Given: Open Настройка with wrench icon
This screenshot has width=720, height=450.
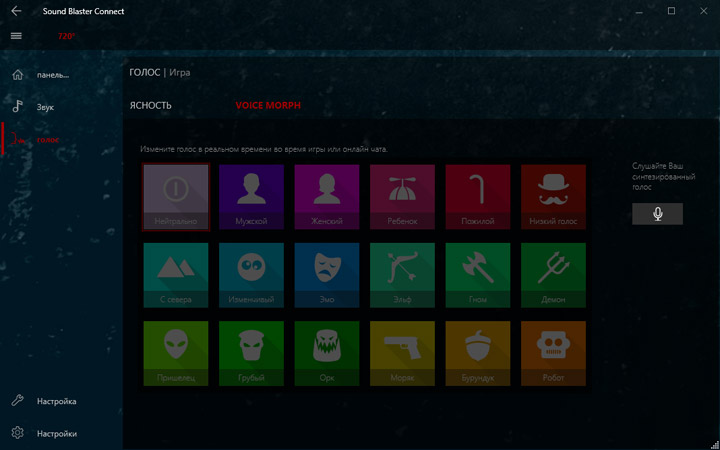Looking at the screenshot, I should (x=62, y=401).
